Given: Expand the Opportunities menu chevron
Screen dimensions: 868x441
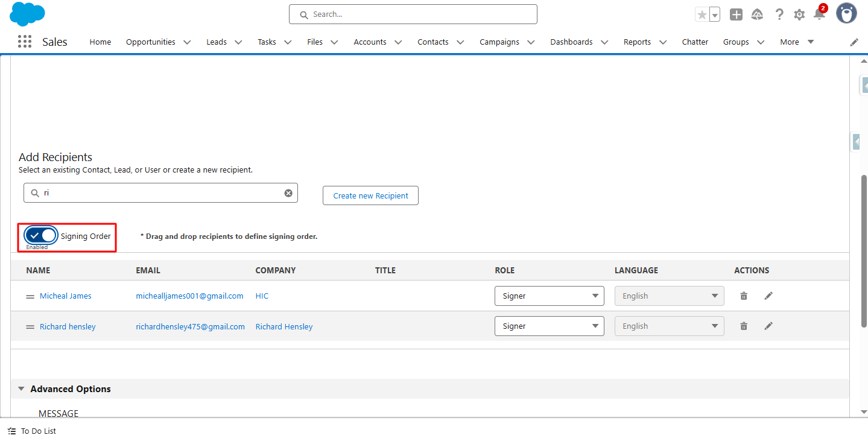Looking at the screenshot, I should pos(187,42).
